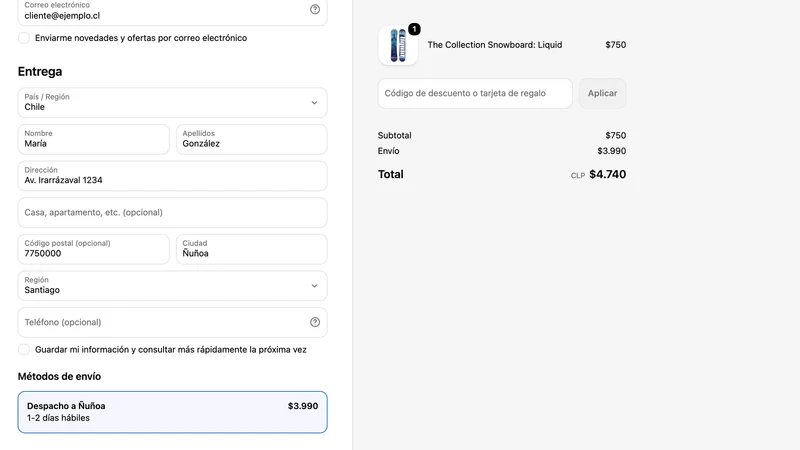800x450 pixels.
Task: Click the Subtotal label in the order summary
Action: pyautogui.click(x=394, y=135)
